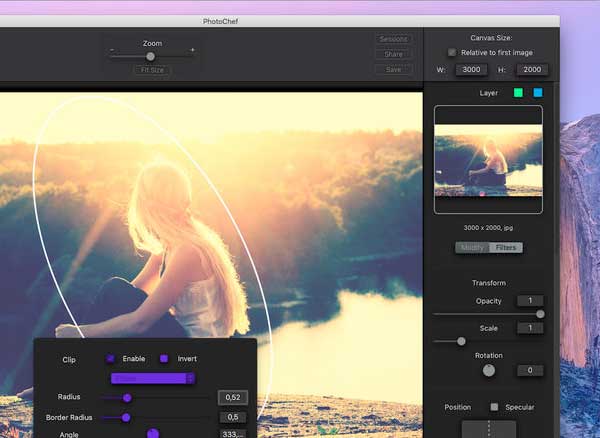Click the '3000 x 2000, jpg' text
Screen dimensions: 600x438
click(x=488, y=228)
